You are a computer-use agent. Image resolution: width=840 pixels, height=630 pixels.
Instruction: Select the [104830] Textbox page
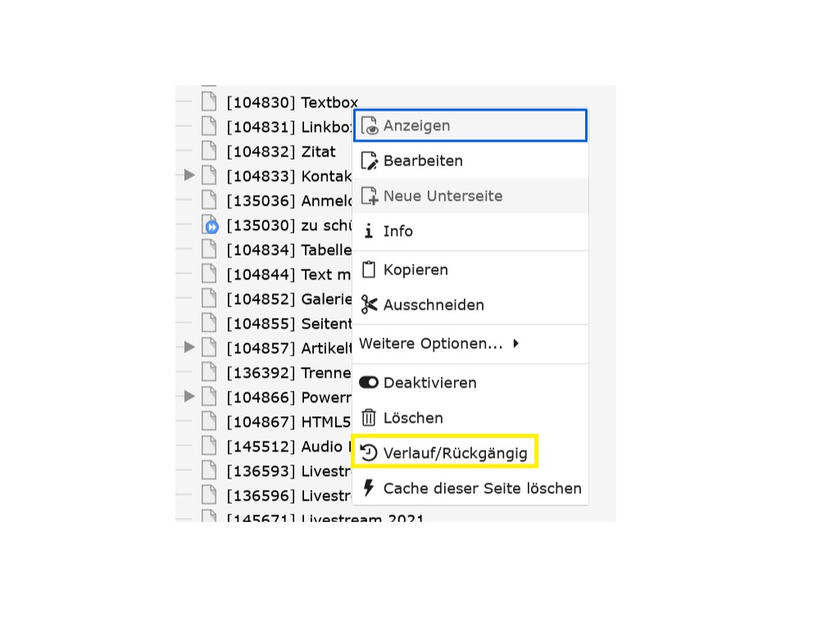pos(292,102)
